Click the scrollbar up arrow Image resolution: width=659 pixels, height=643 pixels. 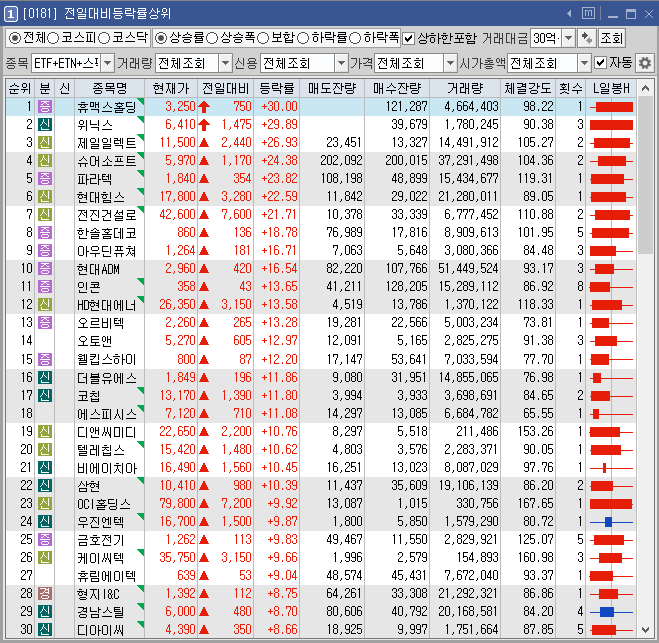pos(645,88)
